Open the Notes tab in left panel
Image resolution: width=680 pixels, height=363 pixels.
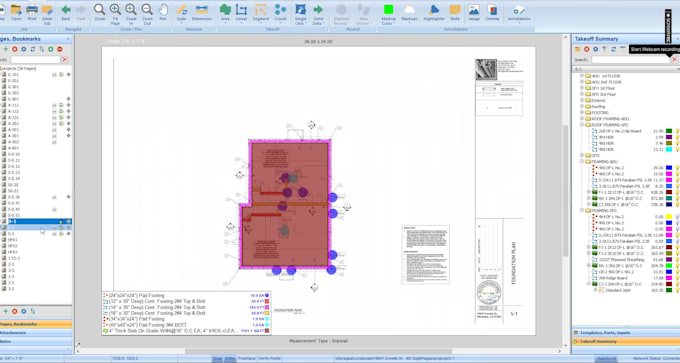coord(36,341)
